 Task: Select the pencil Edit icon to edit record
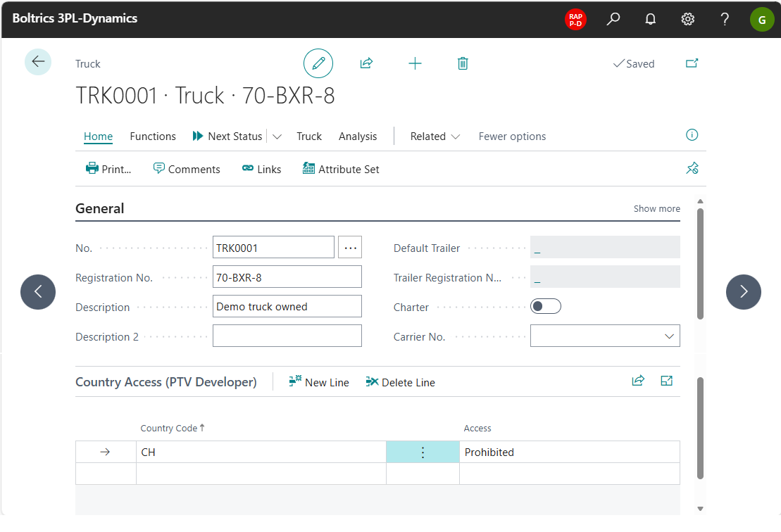(318, 63)
